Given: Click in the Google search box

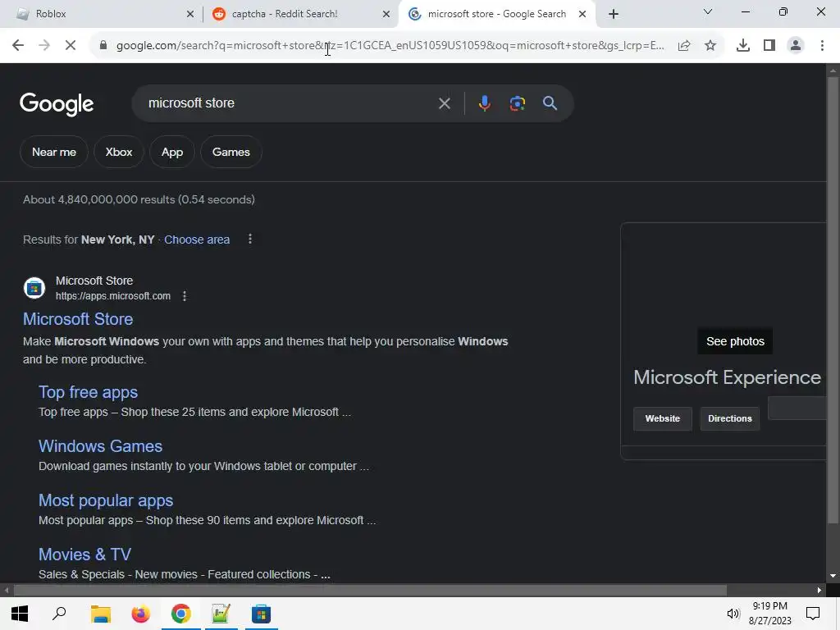Looking at the screenshot, I should (290, 103).
